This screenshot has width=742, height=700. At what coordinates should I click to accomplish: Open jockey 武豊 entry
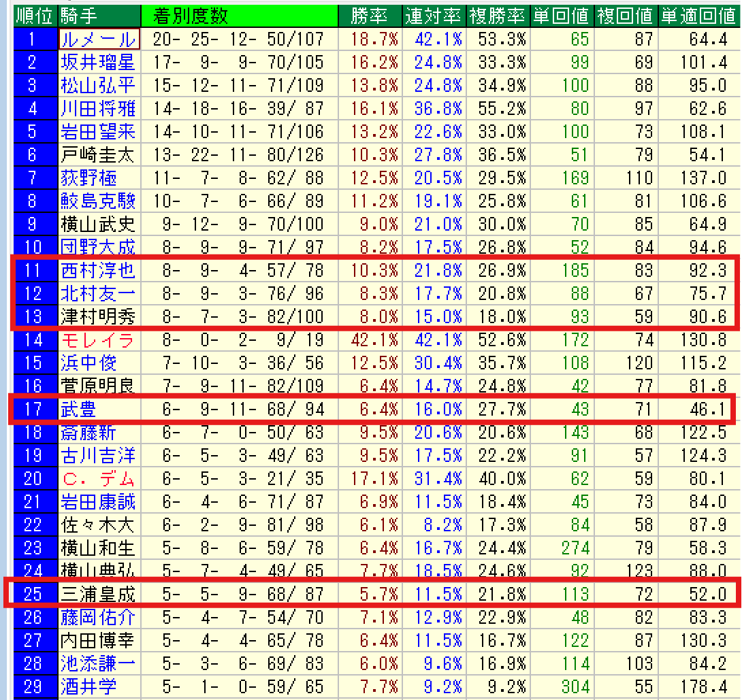click(x=78, y=410)
